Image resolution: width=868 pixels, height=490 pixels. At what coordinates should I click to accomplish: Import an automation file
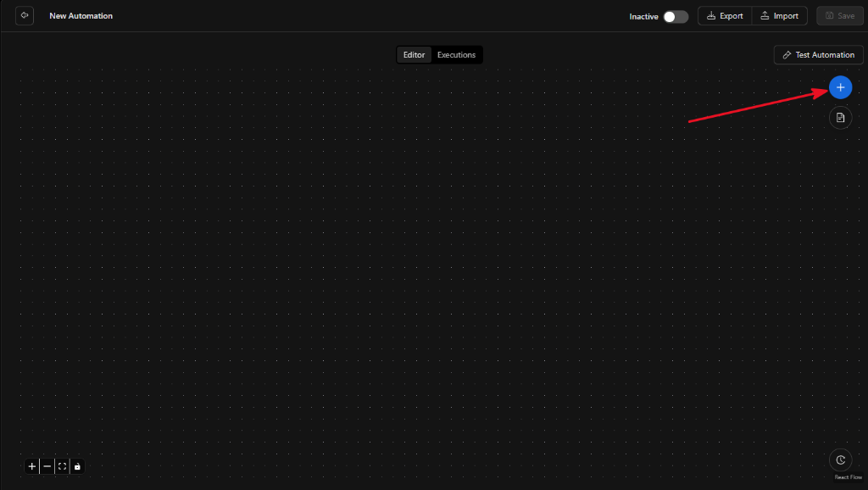click(x=780, y=16)
